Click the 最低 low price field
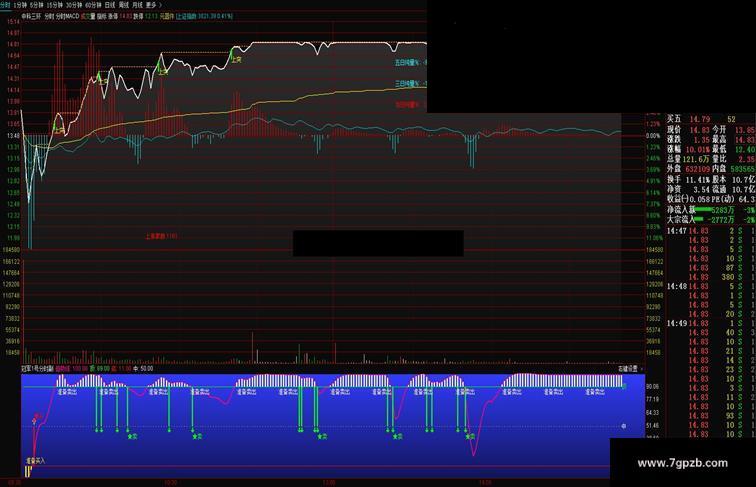This screenshot has height=487, width=756. click(734, 149)
